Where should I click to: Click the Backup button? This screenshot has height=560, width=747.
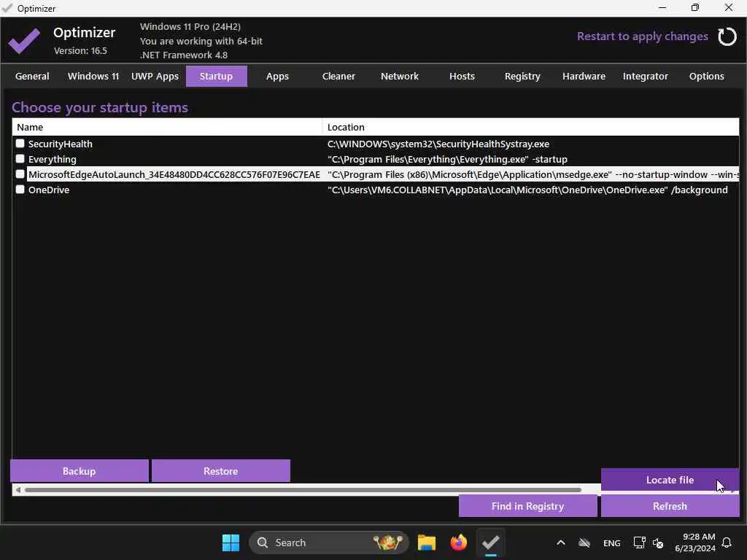coord(79,471)
